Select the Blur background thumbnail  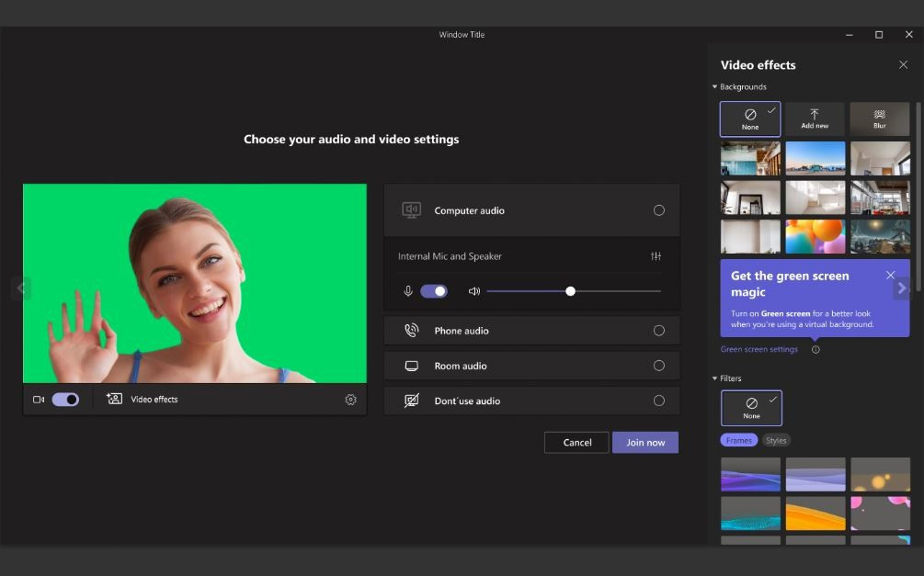[x=879, y=118]
